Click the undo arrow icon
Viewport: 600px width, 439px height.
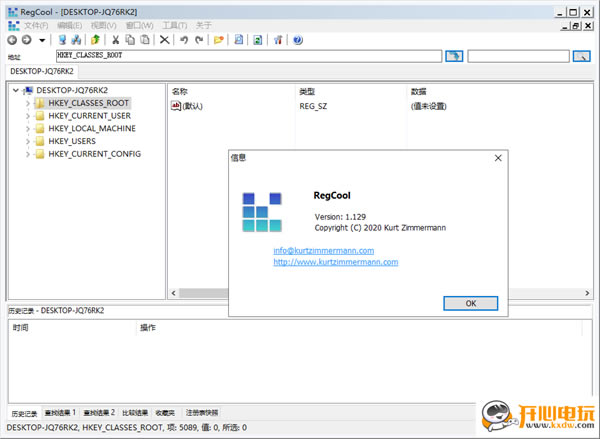point(184,40)
